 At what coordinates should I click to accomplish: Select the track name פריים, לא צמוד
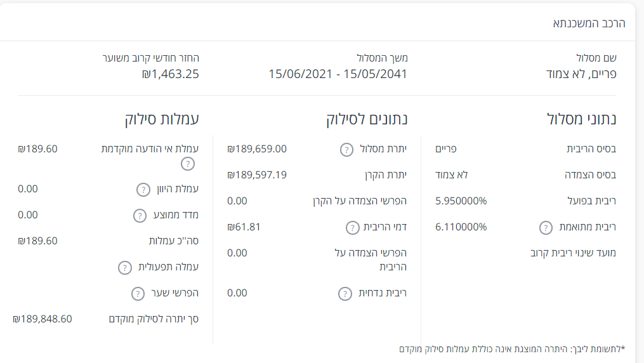[x=582, y=74]
